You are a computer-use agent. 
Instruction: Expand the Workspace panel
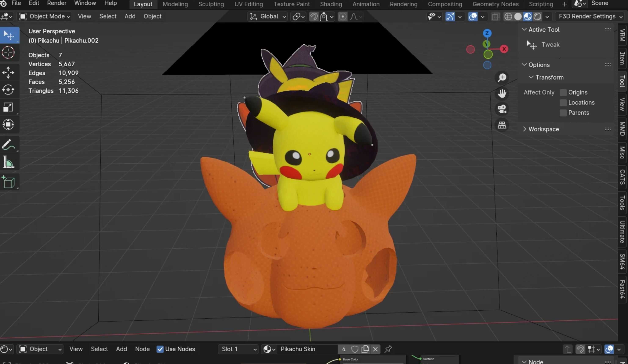tap(544, 129)
